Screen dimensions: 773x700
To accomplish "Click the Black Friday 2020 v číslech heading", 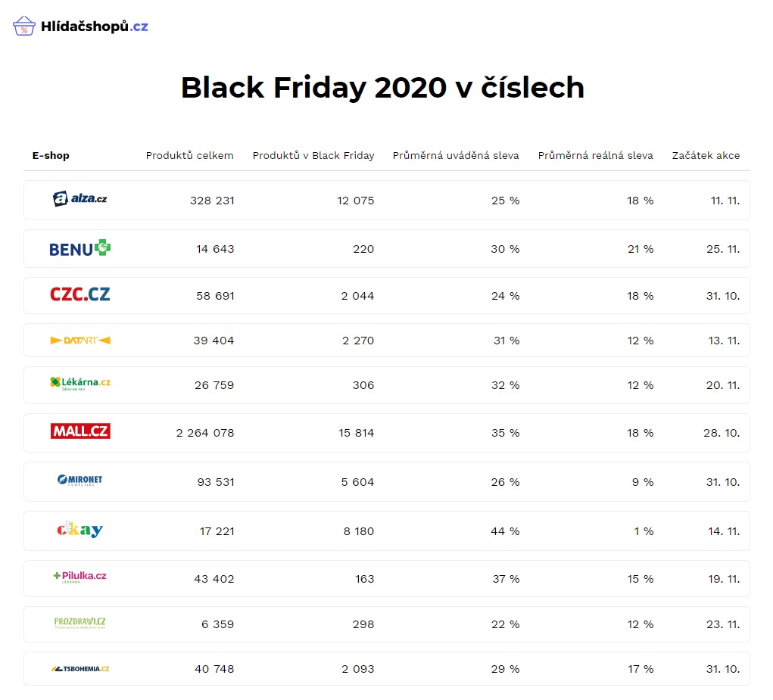I will 382,87.
